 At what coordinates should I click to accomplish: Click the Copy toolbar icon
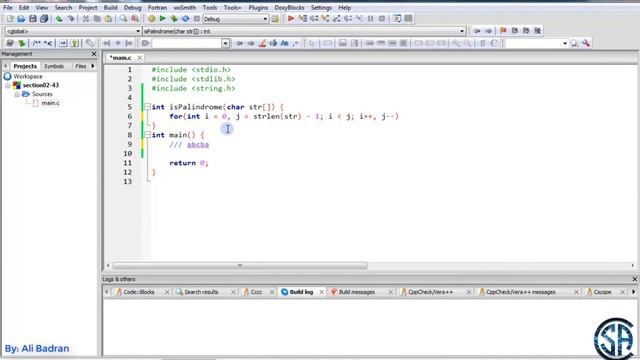pos(97,19)
